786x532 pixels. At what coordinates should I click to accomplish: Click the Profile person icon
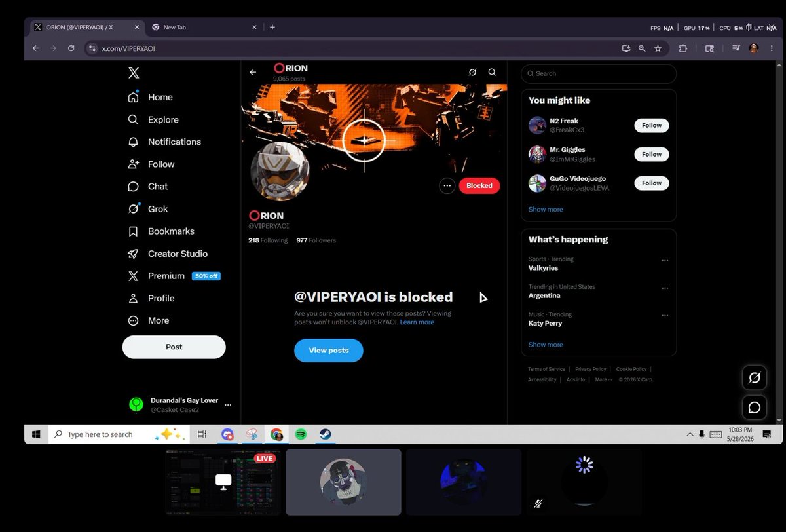[134, 298]
